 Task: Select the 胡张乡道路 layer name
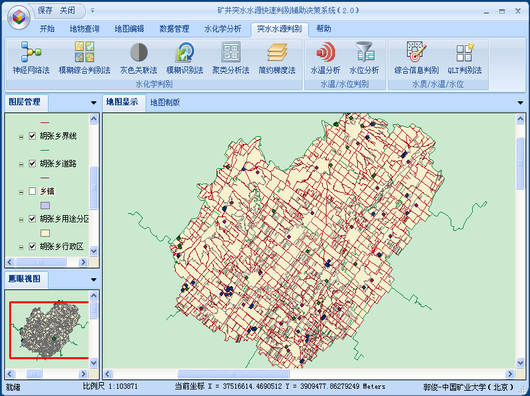click(x=58, y=164)
